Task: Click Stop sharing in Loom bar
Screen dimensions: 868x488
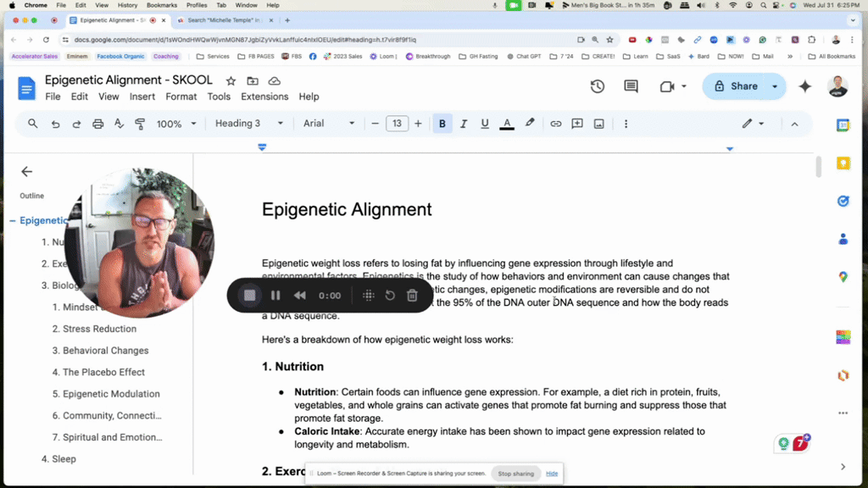Action: [x=516, y=474]
